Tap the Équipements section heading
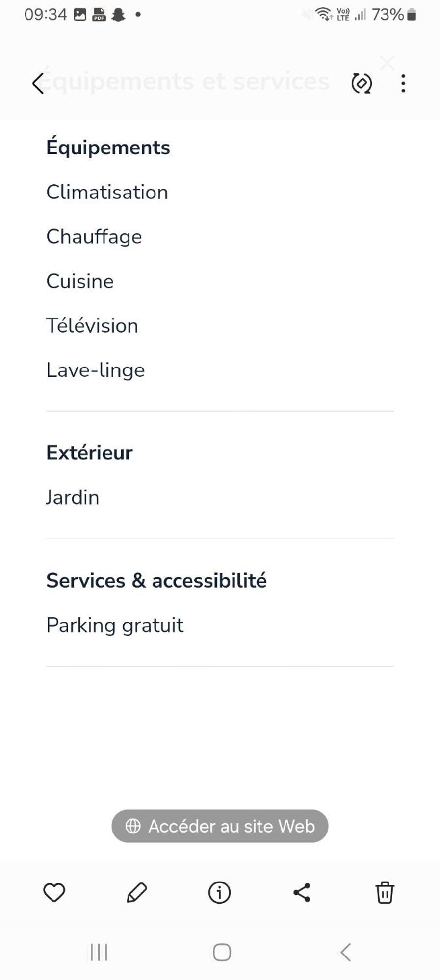The width and height of the screenshot is (440, 980). (x=108, y=147)
